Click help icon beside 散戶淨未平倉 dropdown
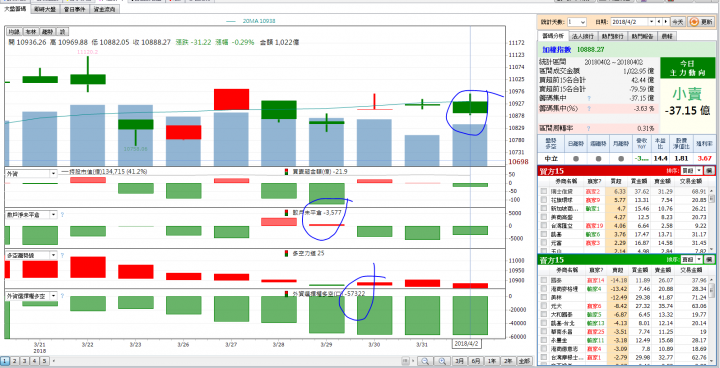The width and height of the screenshot is (720, 368). (62, 215)
